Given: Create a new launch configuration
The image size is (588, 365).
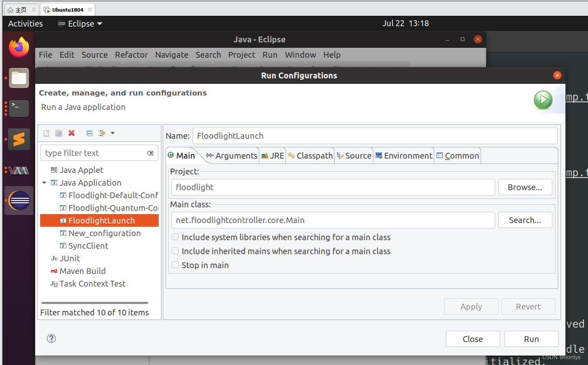Looking at the screenshot, I should 46,133.
